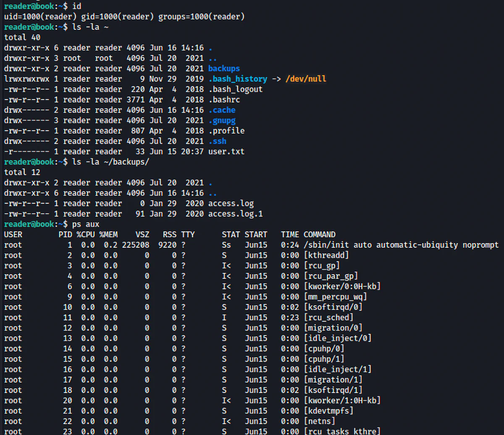This screenshot has height=435, width=504.
Task: Click the /dev/null link target
Action: (x=306, y=79)
